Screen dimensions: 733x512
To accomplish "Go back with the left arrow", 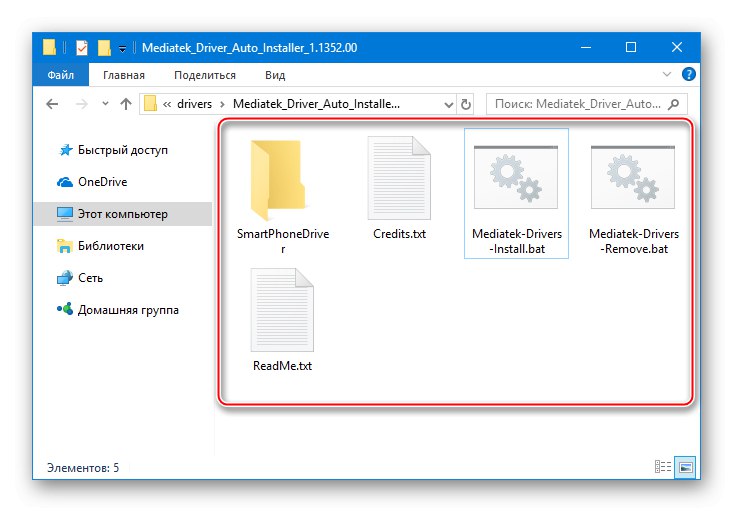I will 52,104.
